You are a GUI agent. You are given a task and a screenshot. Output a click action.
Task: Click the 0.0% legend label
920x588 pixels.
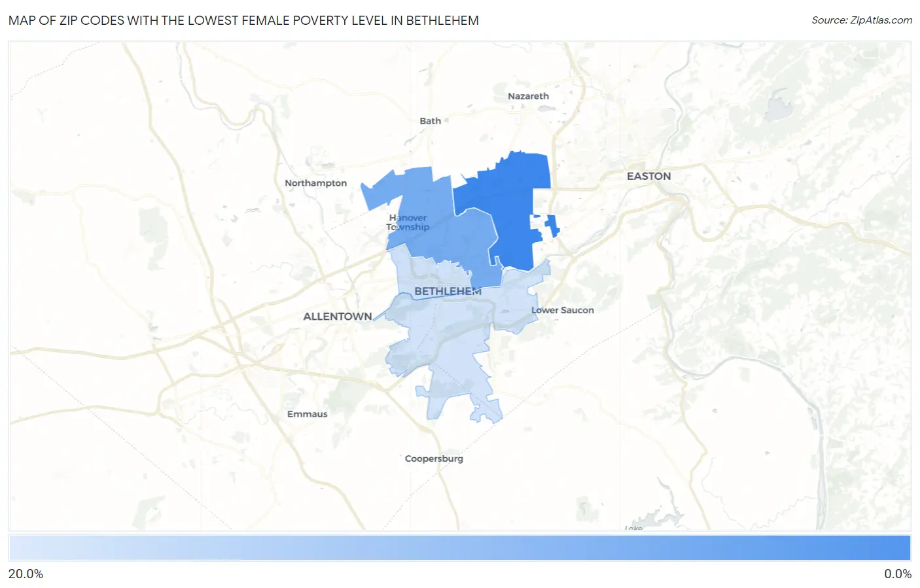click(x=898, y=574)
